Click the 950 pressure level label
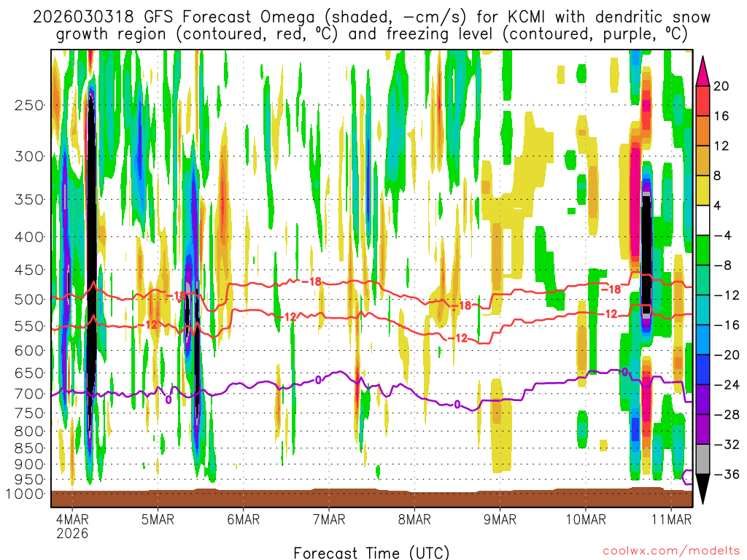Viewport: 747px width, 560px height. click(x=29, y=480)
